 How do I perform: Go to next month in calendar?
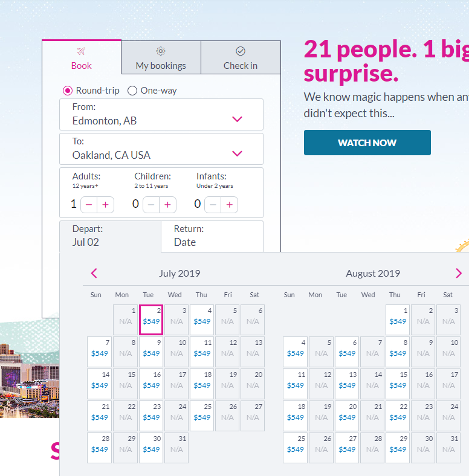[459, 274]
